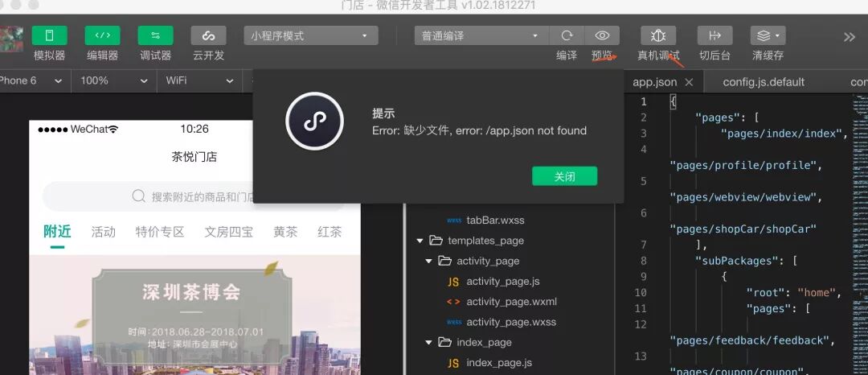Open cloud development (云开发) button
This screenshot has width=868, height=375.
coord(209,35)
